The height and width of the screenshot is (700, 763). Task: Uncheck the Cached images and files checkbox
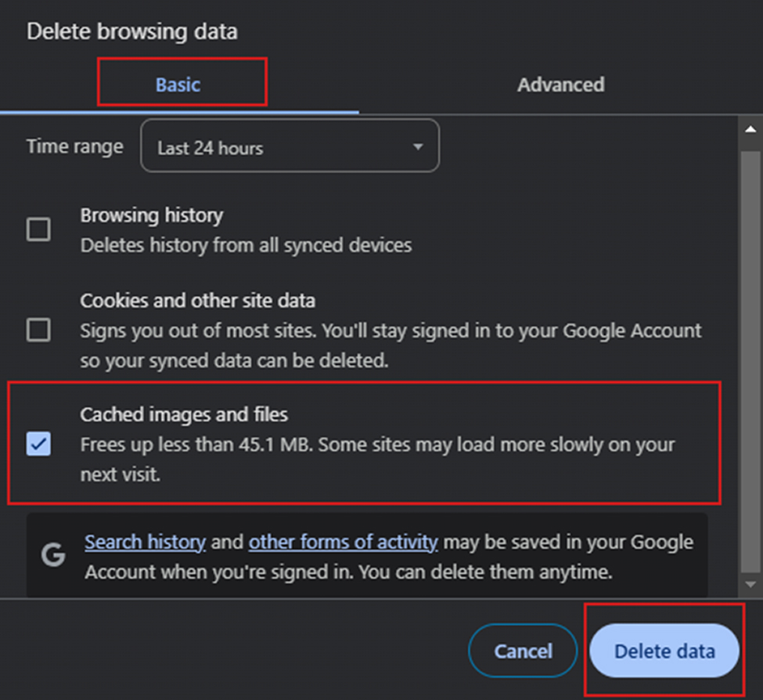tap(38, 445)
